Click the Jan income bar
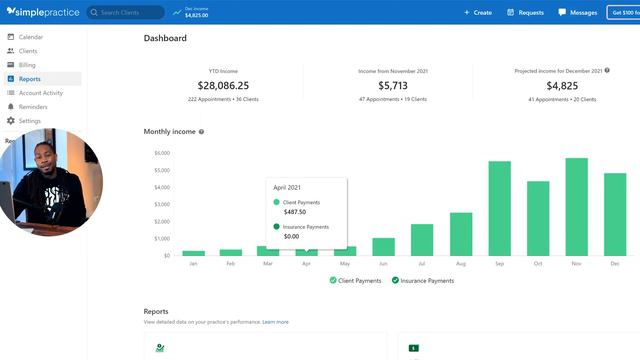This screenshot has height=360, width=640. [193, 253]
